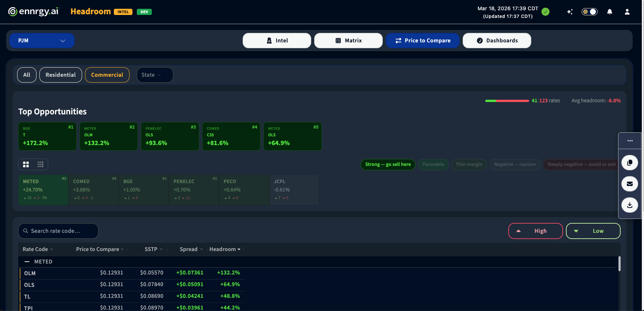Expand the State filter dropdown

pyautogui.click(x=155, y=75)
